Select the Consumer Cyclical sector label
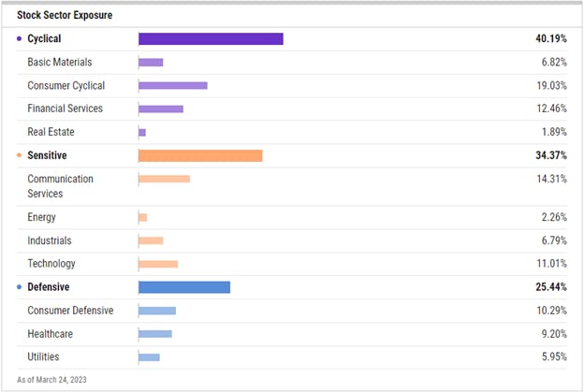Viewport: 584px width, 392px height. pyautogui.click(x=66, y=86)
